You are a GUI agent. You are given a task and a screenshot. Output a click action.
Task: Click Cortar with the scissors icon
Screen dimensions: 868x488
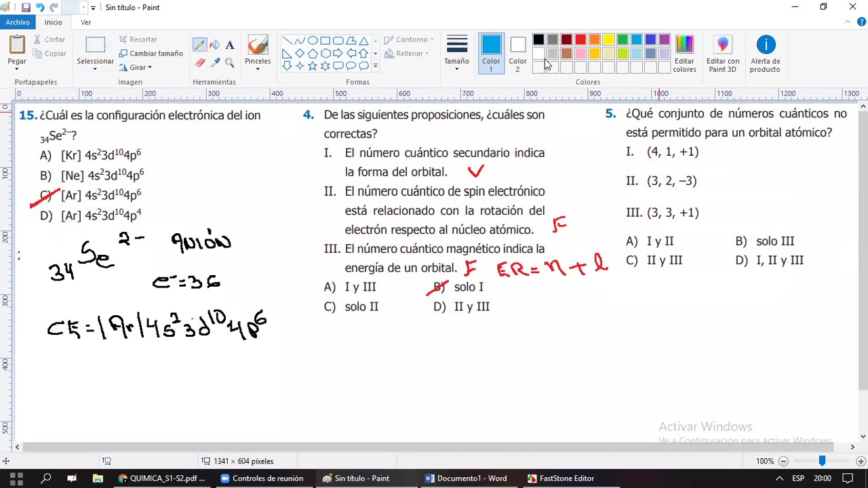coord(50,39)
